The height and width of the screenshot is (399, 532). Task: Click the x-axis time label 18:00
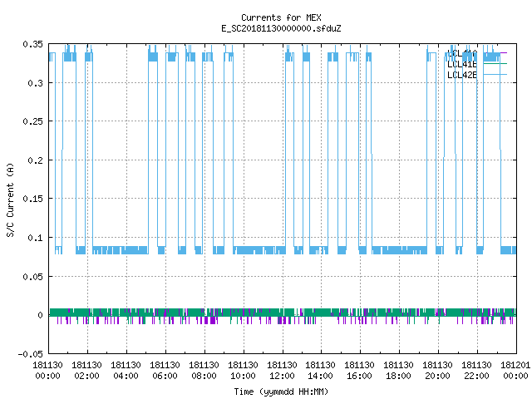[x=398, y=377]
